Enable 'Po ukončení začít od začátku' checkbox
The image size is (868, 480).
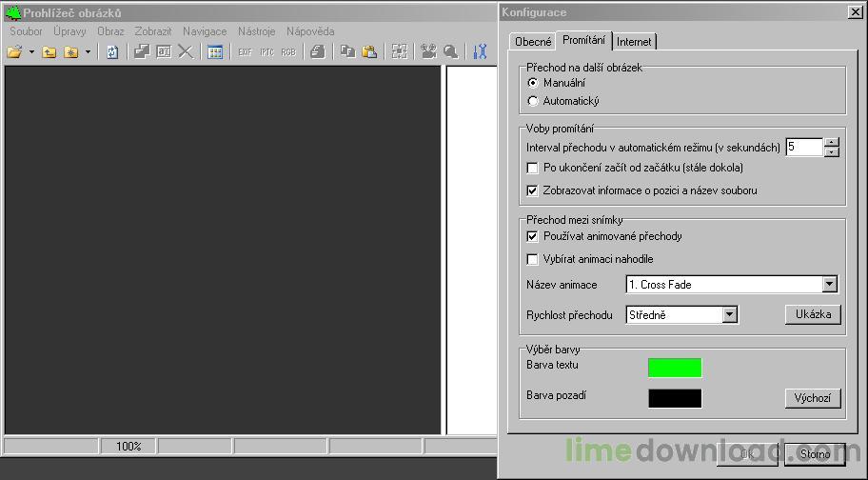click(533, 168)
